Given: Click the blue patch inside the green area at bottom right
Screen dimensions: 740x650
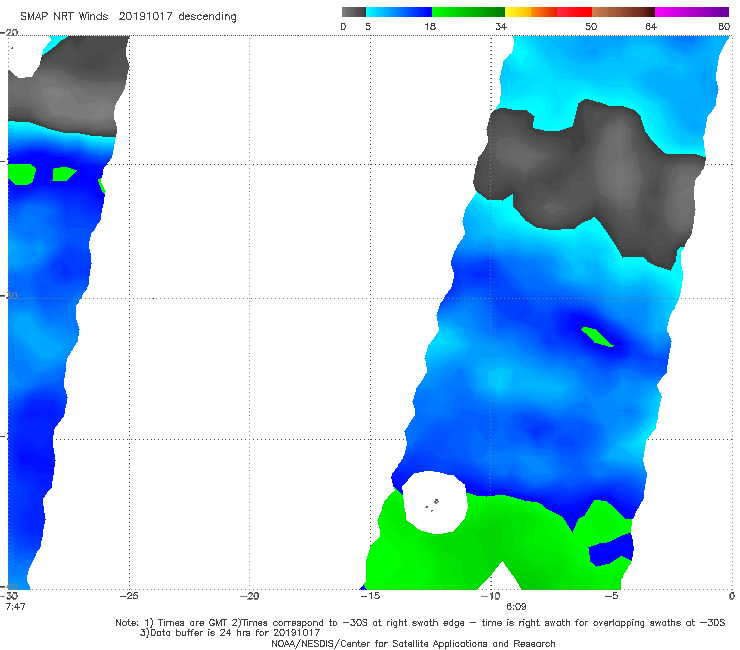Looking at the screenshot, I should pos(611,550).
